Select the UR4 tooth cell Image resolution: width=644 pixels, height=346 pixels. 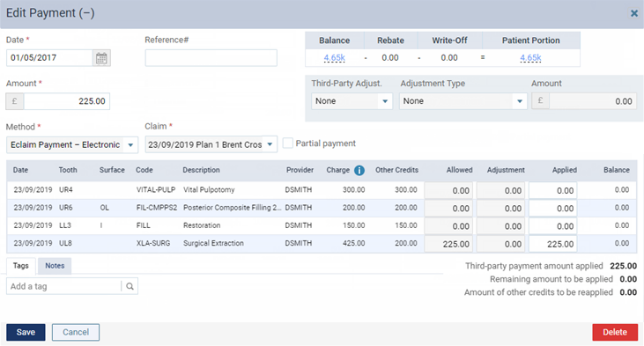click(66, 189)
